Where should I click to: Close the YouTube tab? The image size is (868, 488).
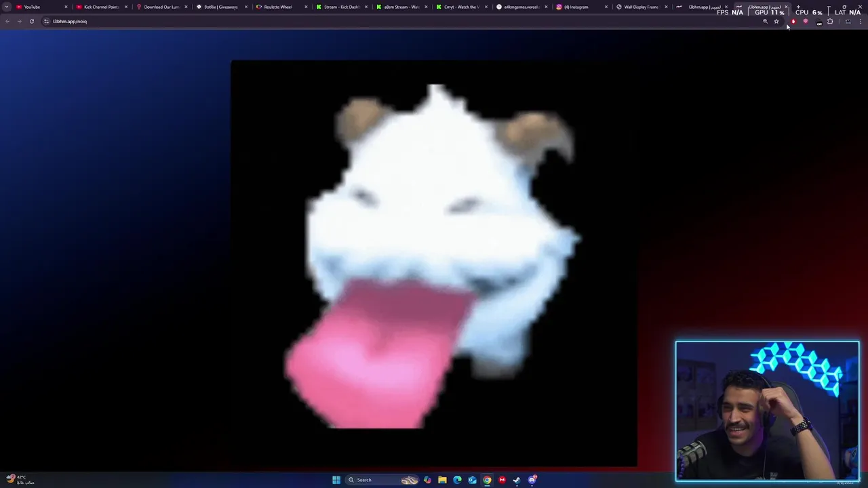[x=66, y=7]
